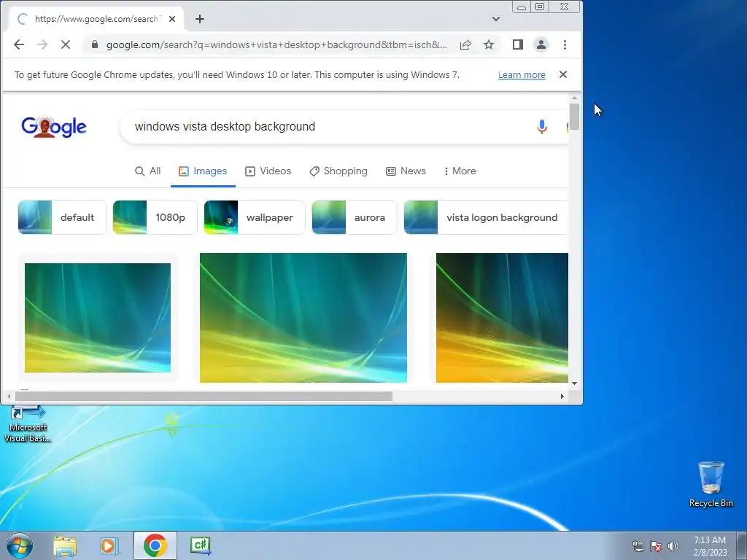This screenshot has width=747, height=560.
Task: Bookmark this page with the star
Action: pyautogui.click(x=489, y=44)
